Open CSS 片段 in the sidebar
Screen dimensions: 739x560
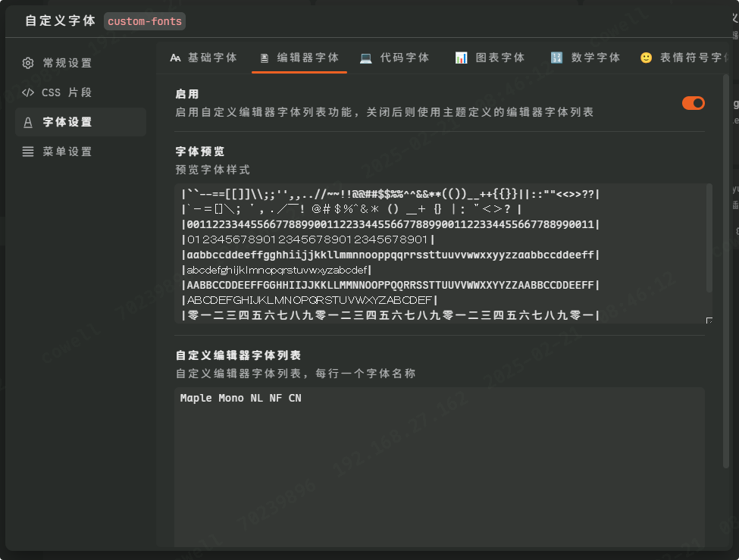click(x=80, y=92)
